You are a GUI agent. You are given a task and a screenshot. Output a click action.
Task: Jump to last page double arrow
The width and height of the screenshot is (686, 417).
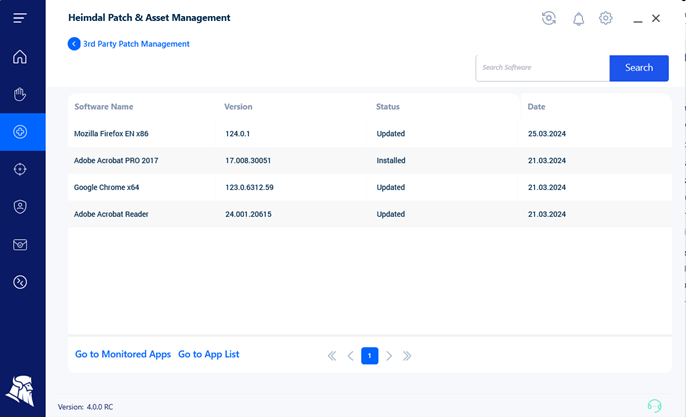pyautogui.click(x=407, y=356)
